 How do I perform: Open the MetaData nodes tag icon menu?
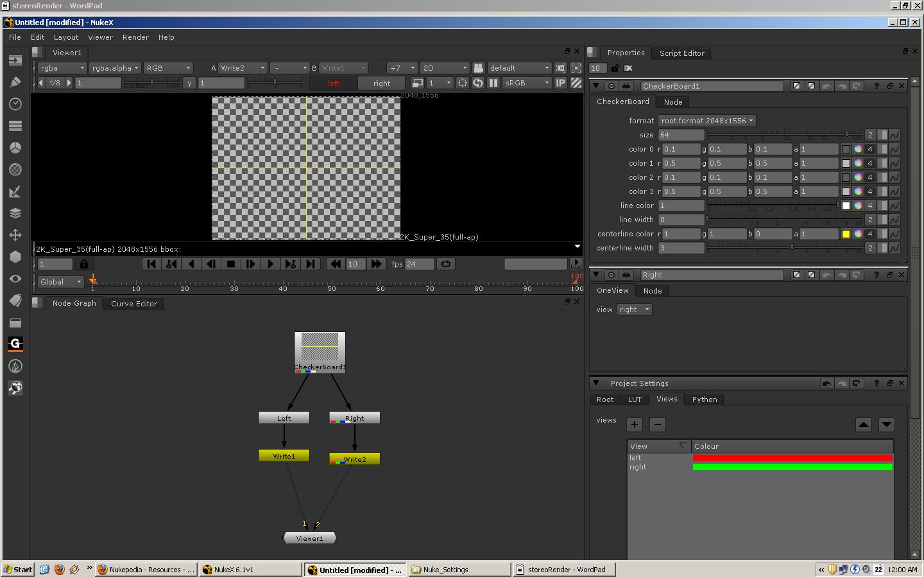pos(15,301)
